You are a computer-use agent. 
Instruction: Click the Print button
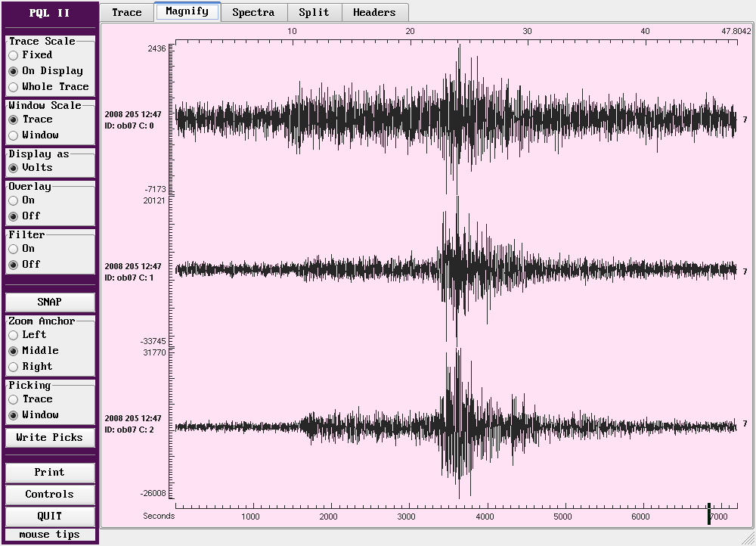pyautogui.click(x=50, y=473)
